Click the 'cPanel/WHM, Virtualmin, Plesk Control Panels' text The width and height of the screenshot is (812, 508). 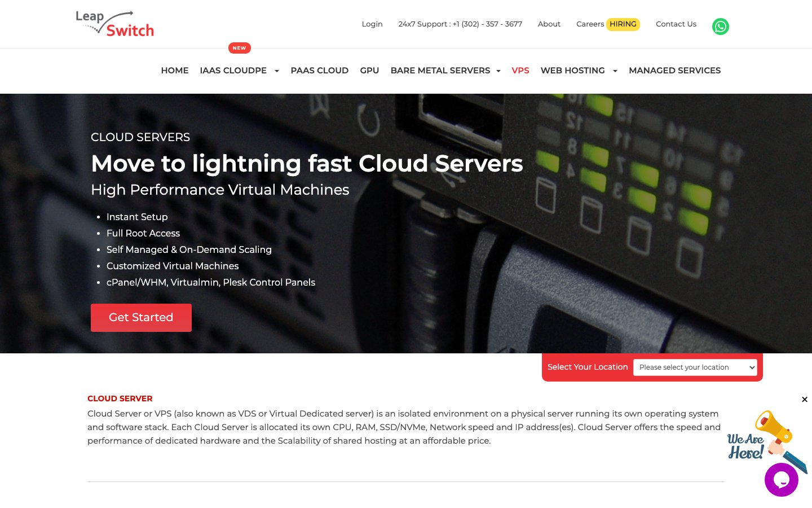point(211,282)
